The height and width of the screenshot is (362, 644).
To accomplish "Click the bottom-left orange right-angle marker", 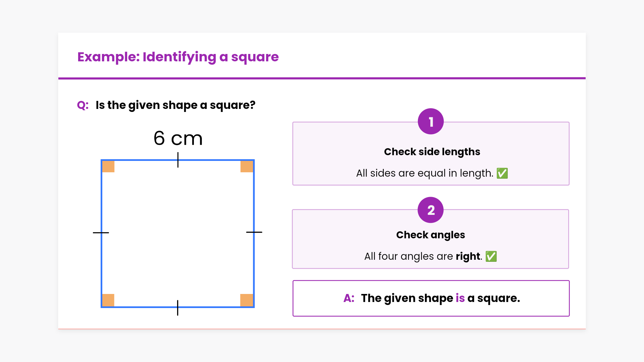I will pos(108,300).
